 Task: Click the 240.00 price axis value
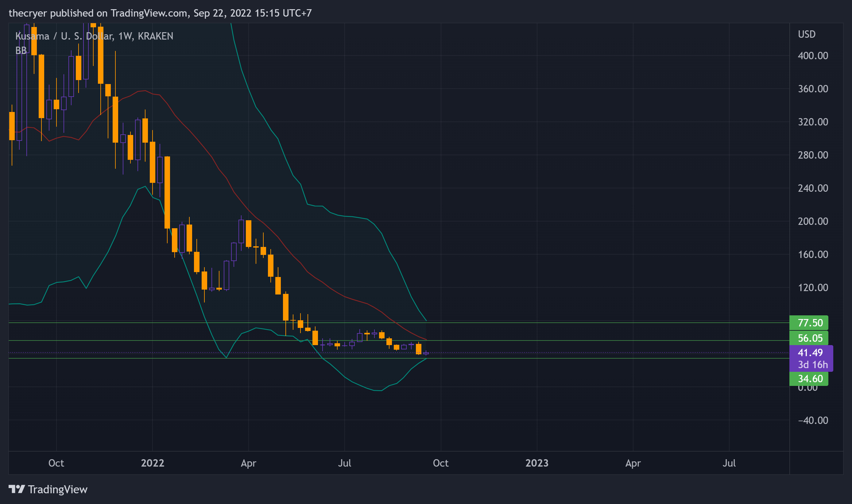pyautogui.click(x=813, y=188)
